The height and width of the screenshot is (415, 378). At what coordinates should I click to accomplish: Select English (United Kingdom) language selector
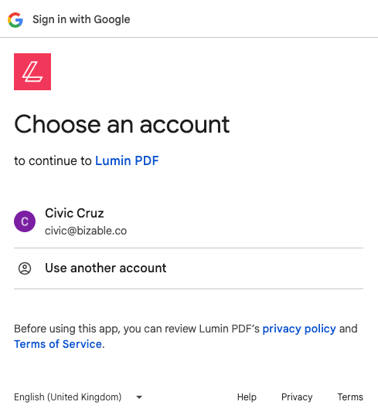78,397
